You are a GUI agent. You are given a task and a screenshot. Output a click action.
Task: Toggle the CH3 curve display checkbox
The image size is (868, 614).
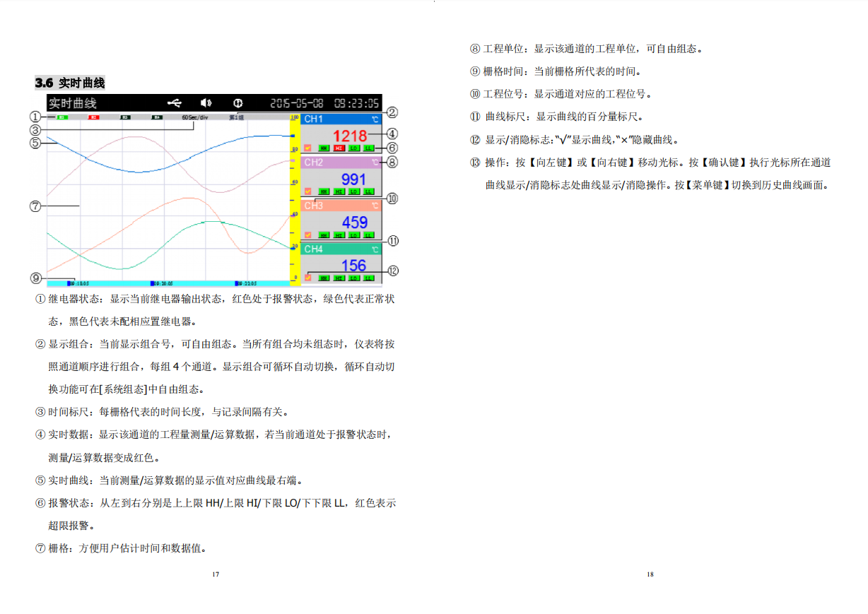(x=307, y=235)
